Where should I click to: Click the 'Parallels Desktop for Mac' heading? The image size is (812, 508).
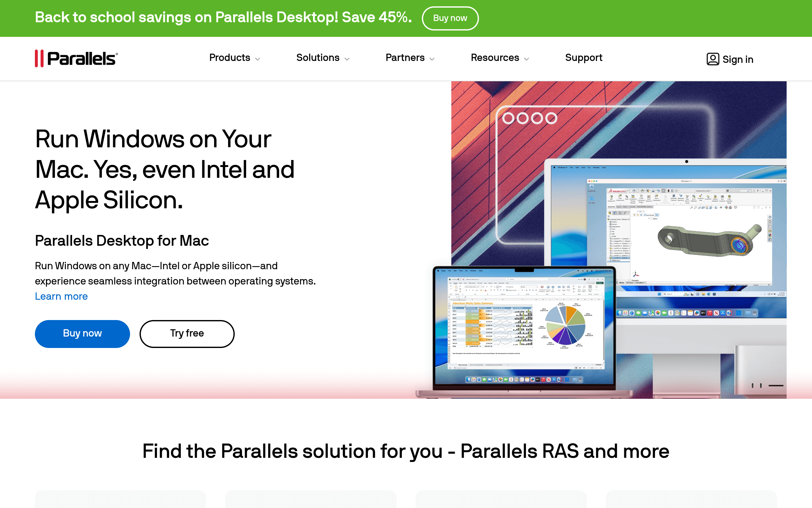pos(122,241)
